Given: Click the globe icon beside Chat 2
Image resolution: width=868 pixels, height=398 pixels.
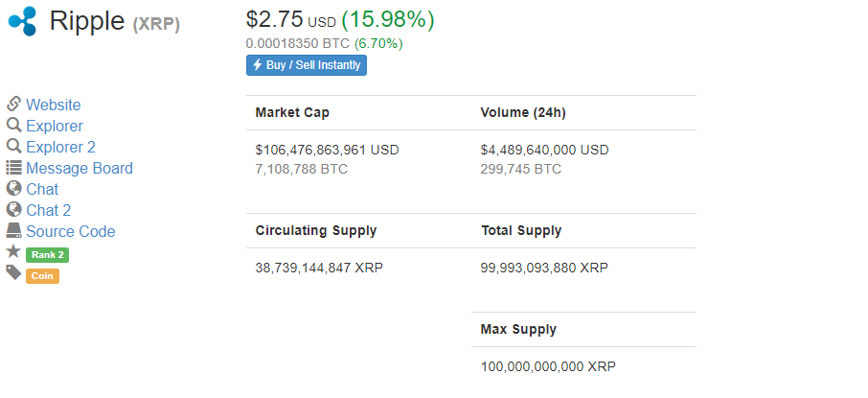Looking at the screenshot, I should click(13, 209).
